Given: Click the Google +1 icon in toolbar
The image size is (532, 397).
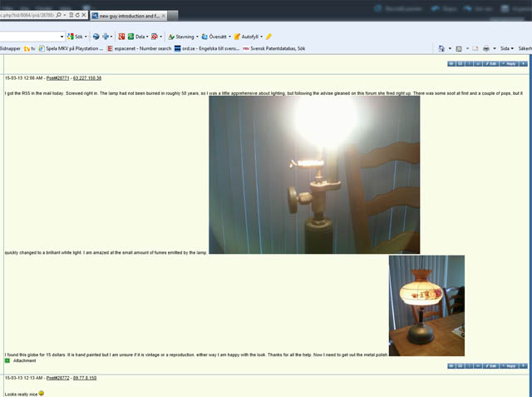Looking at the screenshot, I should click(x=122, y=37).
